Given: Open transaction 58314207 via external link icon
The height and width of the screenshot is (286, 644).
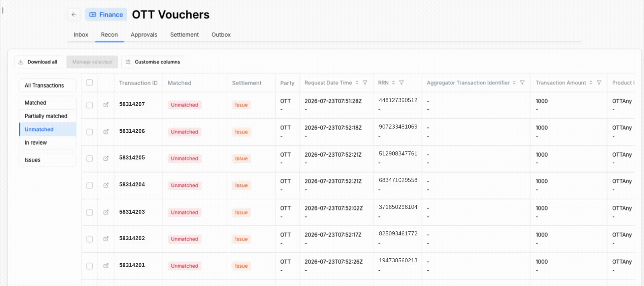Looking at the screenshot, I should click(106, 105).
